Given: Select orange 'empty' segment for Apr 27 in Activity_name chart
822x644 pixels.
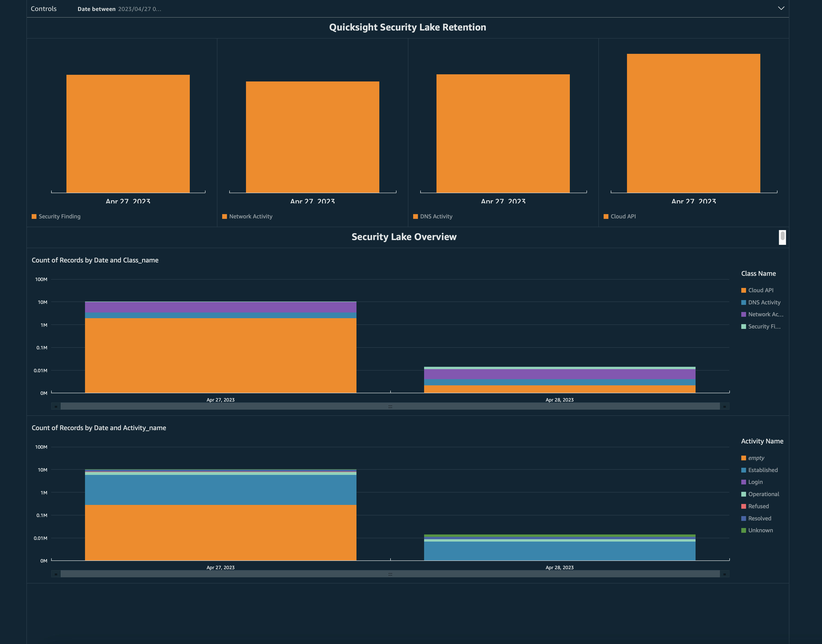Looking at the screenshot, I should coord(221,533).
